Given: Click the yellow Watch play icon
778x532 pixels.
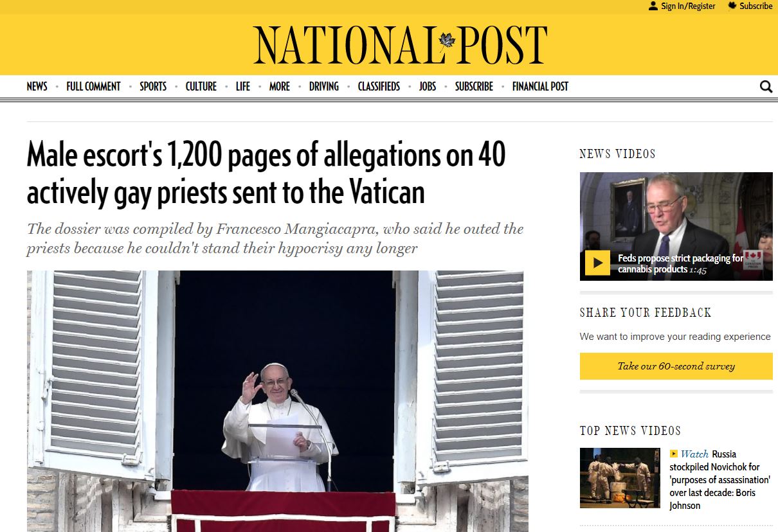Looking at the screenshot, I should click(x=674, y=454).
